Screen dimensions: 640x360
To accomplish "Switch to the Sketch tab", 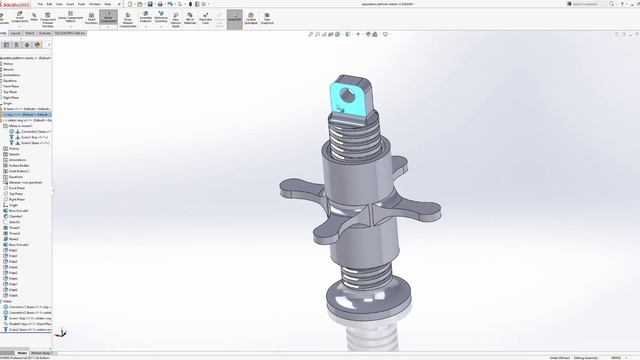I will coord(30,33).
